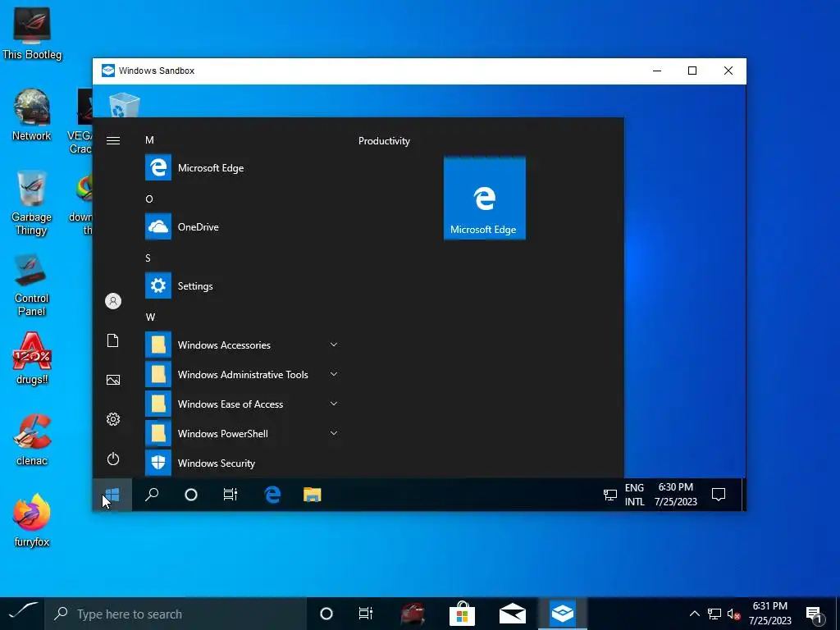Click the letter S header in app list
The width and height of the screenshot is (840, 630).
point(148,258)
